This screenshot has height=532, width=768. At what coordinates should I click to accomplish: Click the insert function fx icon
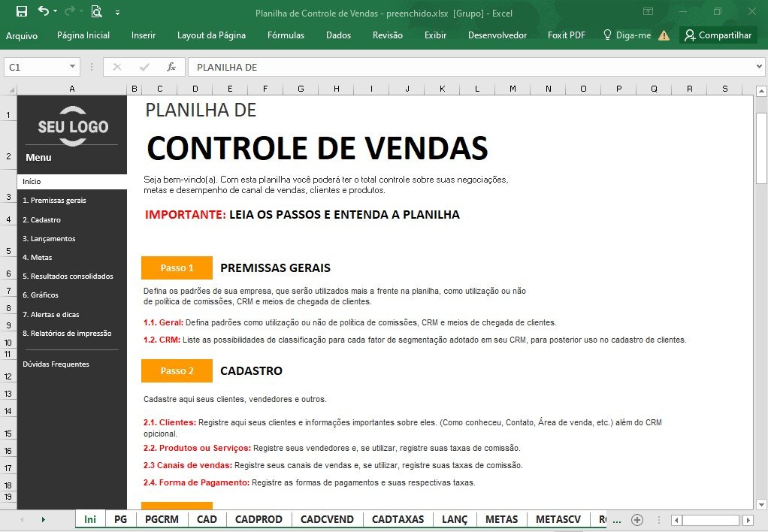[171, 67]
